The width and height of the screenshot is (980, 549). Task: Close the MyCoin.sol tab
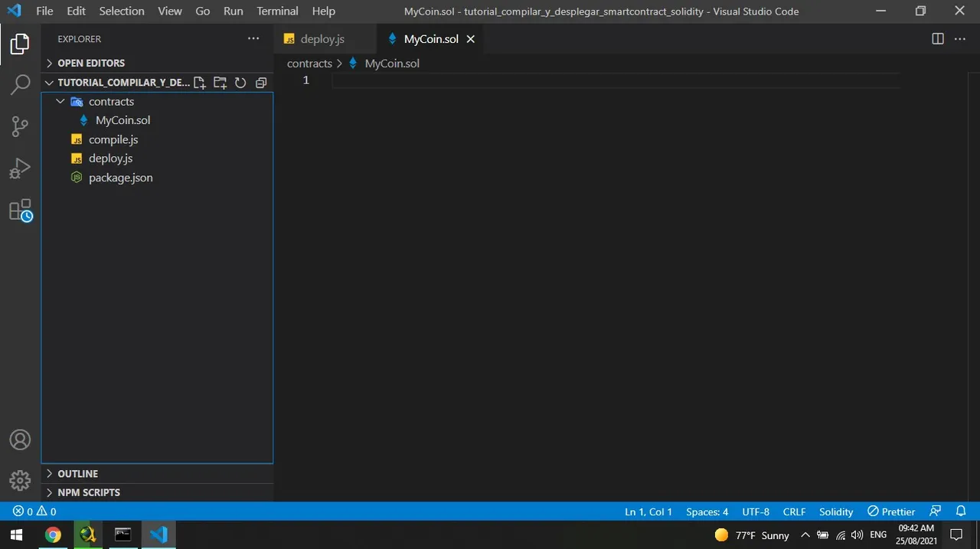[471, 38]
